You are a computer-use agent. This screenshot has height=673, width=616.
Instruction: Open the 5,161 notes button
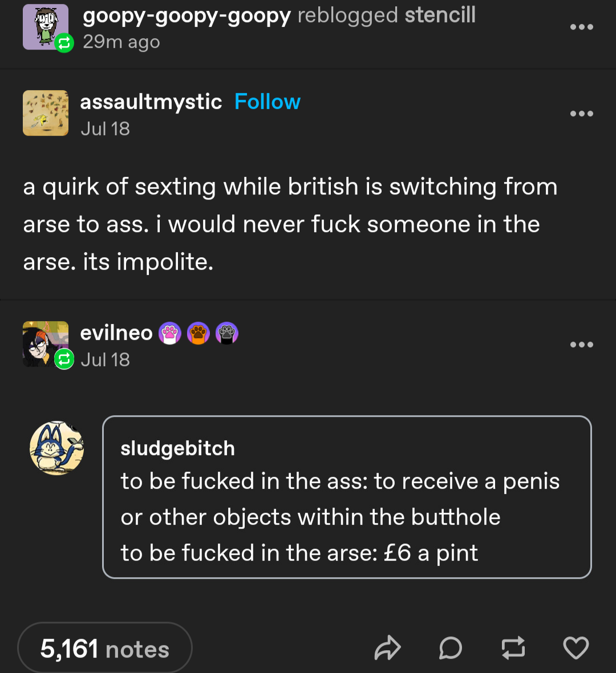105,648
